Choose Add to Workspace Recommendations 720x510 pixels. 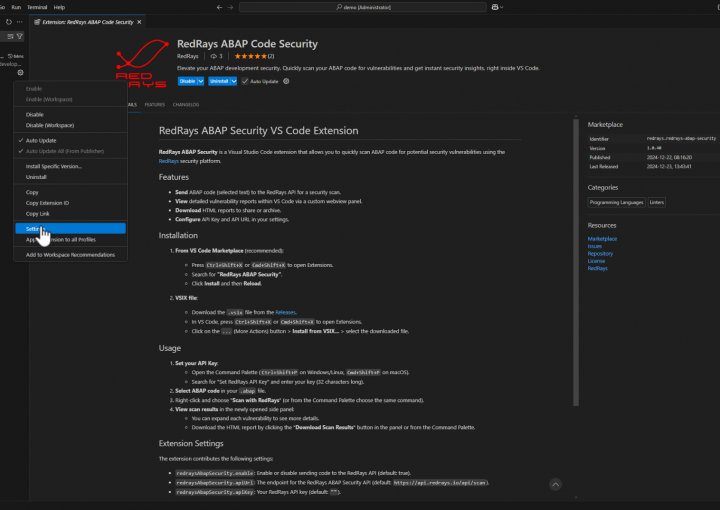[x=70, y=255]
